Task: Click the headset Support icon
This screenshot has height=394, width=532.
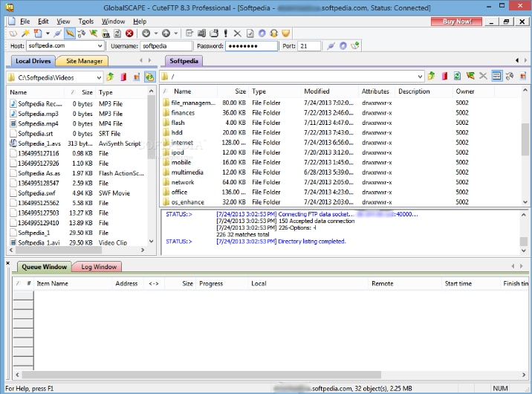Action: [274, 33]
